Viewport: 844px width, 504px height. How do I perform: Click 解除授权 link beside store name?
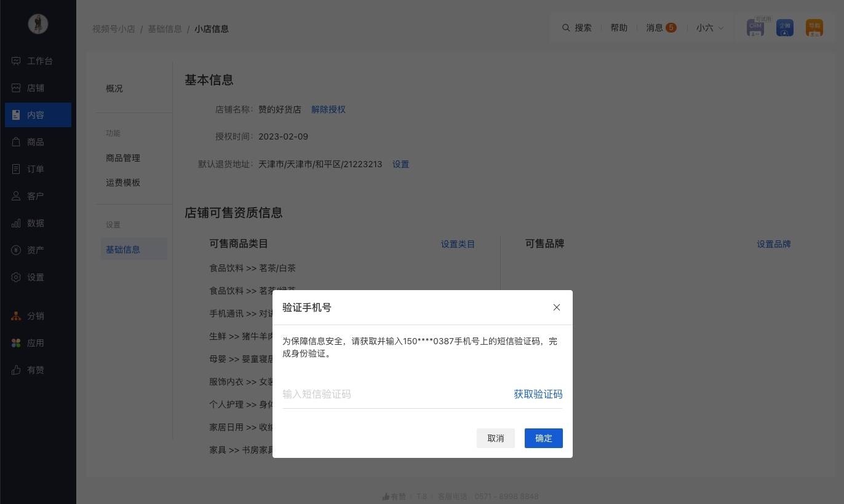coord(328,109)
